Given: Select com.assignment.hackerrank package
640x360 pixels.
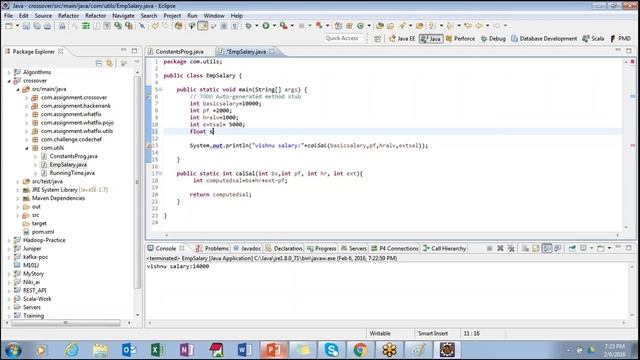Looking at the screenshot, I should coord(76,106).
